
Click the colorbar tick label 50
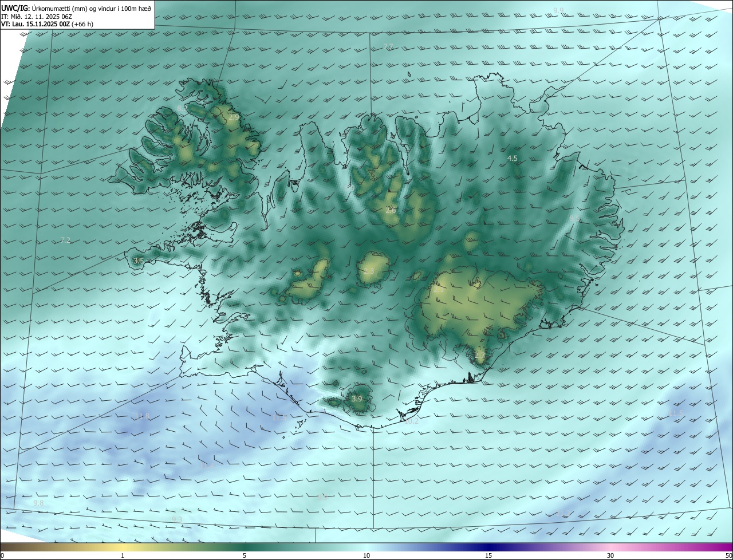[x=728, y=555]
